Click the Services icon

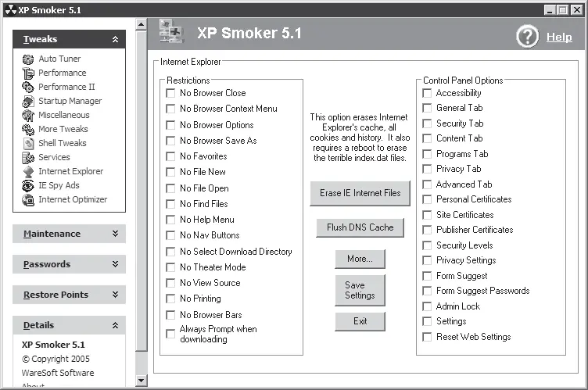28,158
